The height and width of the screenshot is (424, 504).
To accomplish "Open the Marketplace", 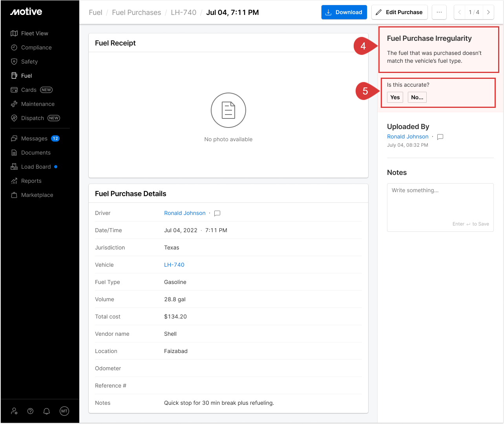I will 37,195.
